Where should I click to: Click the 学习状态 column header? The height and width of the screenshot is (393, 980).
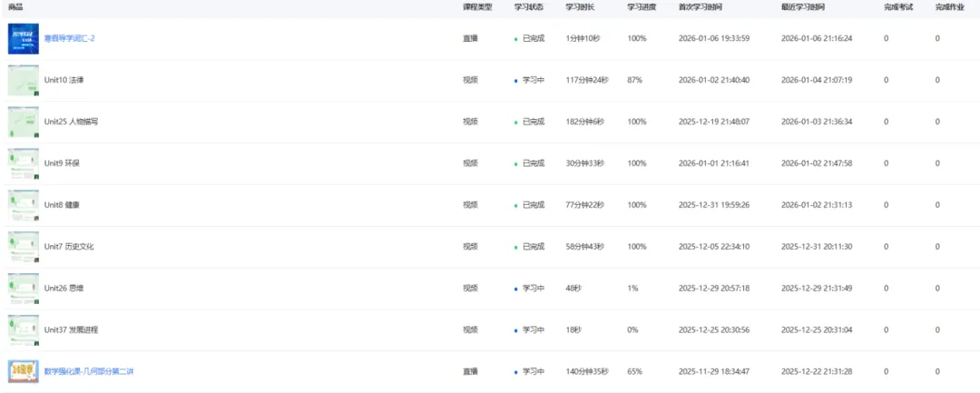529,7
